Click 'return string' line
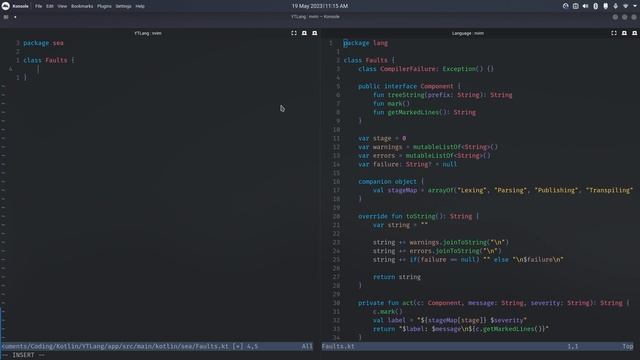 (397, 277)
